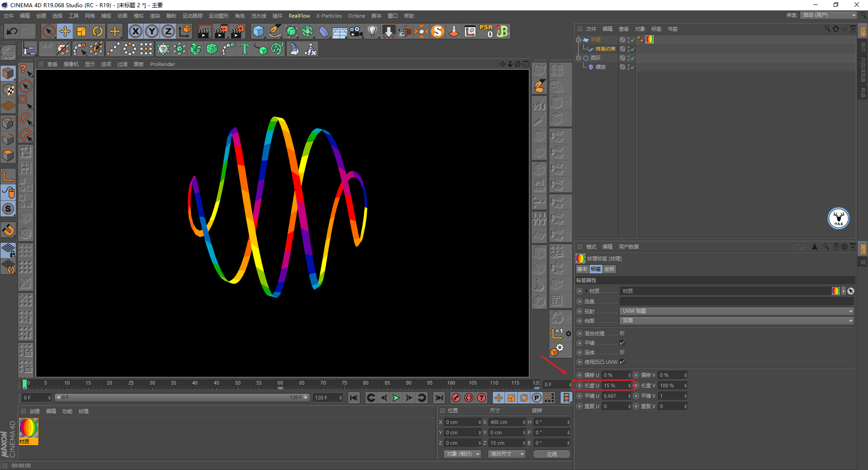Go to start of animation
This screenshot has width=868, height=470.
[x=354, y=398]
